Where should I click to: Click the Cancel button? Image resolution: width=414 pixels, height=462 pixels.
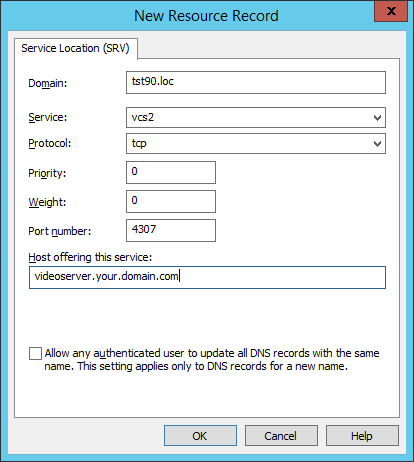[x=281, y=436]
